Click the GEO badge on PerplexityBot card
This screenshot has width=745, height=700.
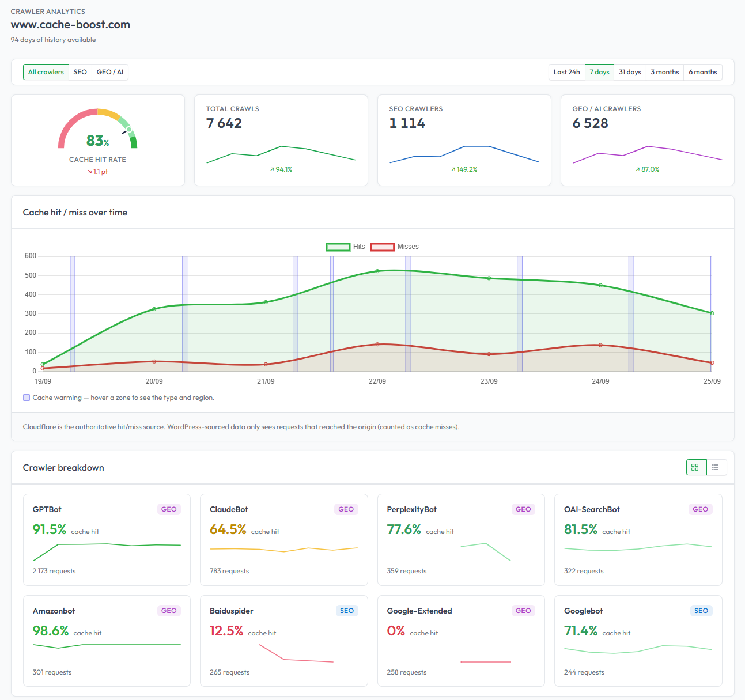[523, 509]
